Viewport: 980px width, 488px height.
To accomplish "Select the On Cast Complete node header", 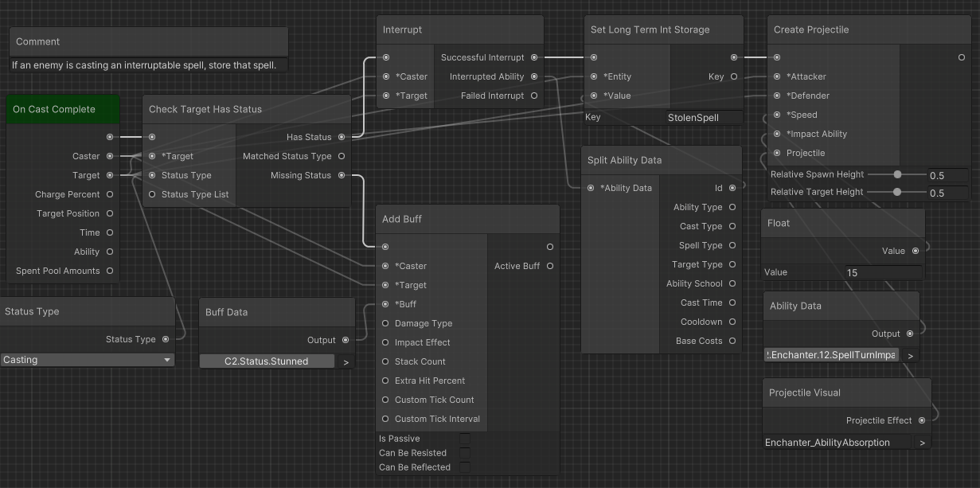I will 63,109.
